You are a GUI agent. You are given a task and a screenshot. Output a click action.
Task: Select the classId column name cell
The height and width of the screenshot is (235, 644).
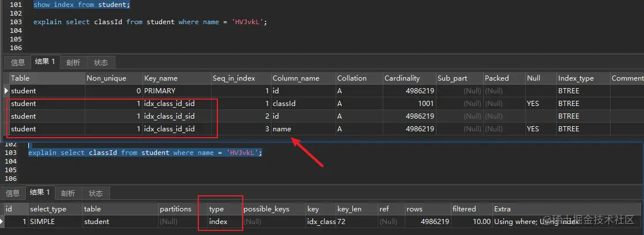click(x=303, y=103)
